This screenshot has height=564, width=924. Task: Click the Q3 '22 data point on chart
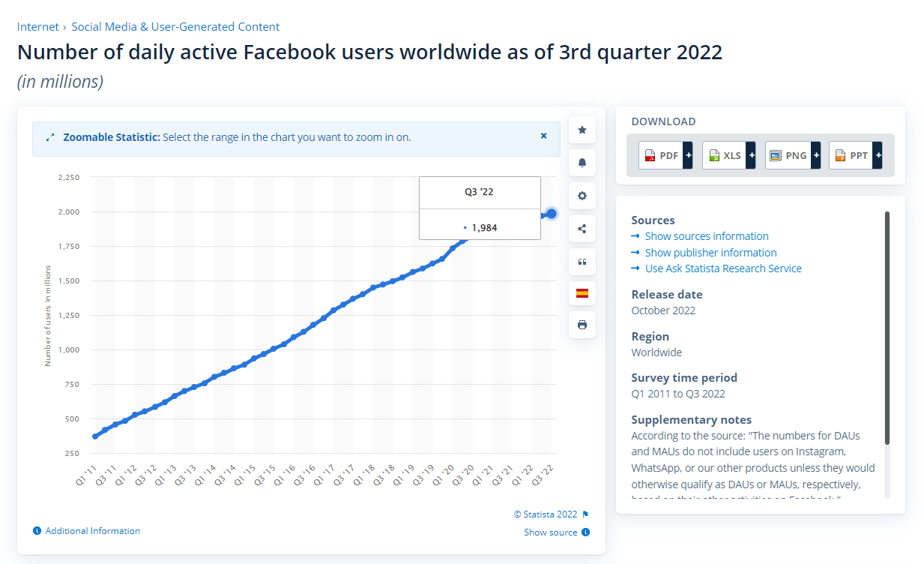click(x=552, y=214)
